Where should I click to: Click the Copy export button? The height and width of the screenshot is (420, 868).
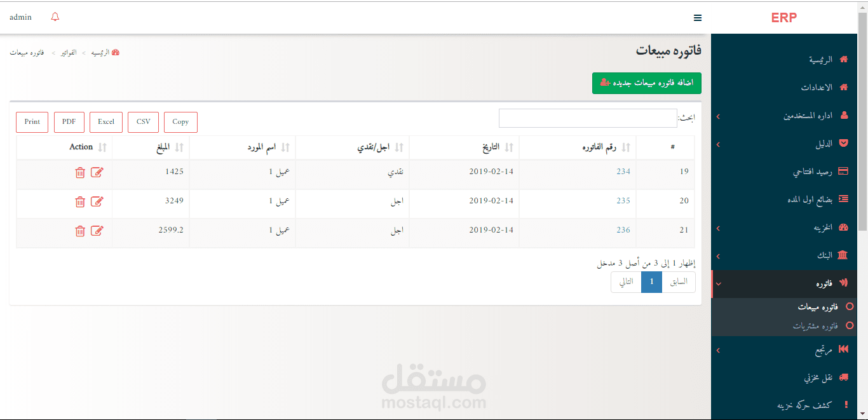(180, 122)
